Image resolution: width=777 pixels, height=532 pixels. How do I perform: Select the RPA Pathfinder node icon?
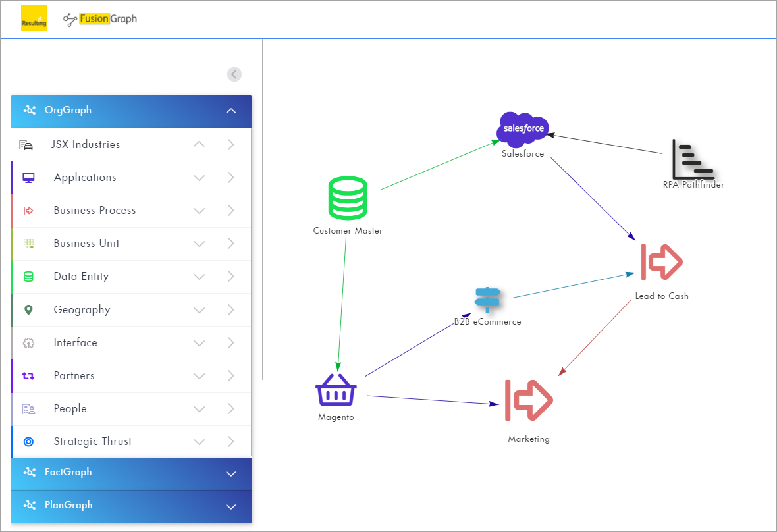point(693,159)
